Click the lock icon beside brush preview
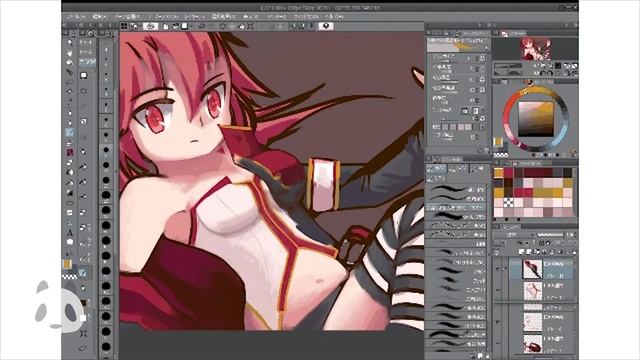 click(487, 48)
